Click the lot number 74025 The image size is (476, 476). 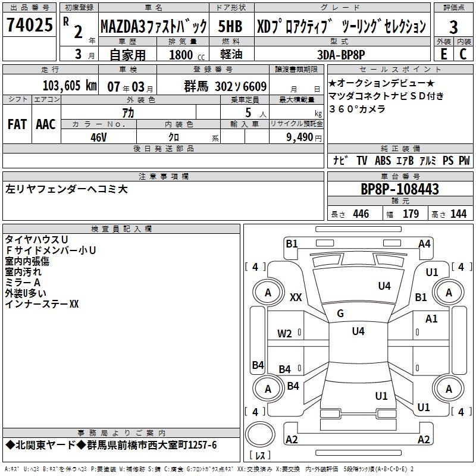30,25
